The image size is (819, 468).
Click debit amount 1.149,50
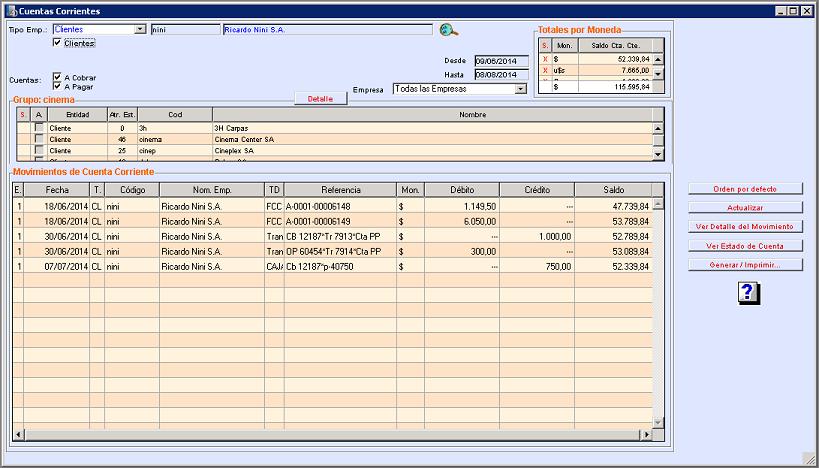click(462, 206)
